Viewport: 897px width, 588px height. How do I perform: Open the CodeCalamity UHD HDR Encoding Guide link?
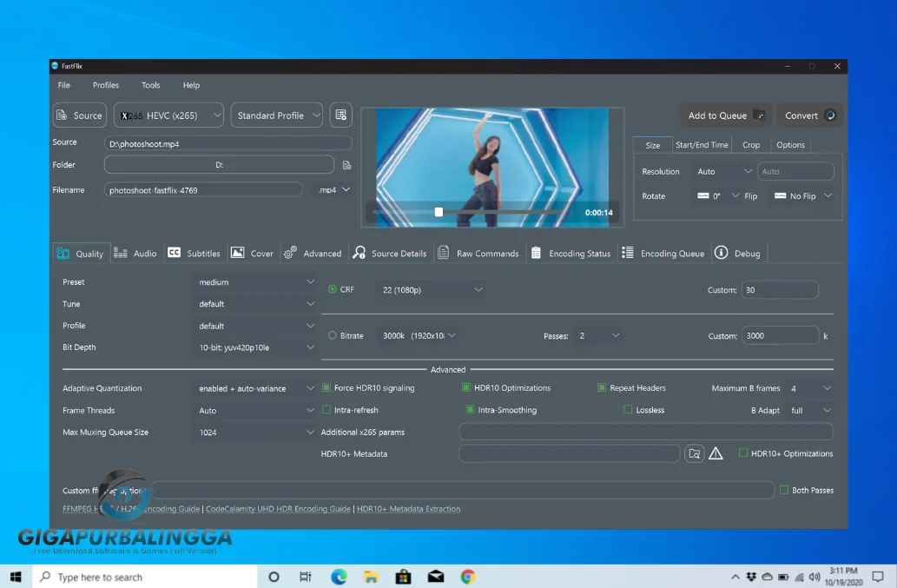(x=278, y=509)
